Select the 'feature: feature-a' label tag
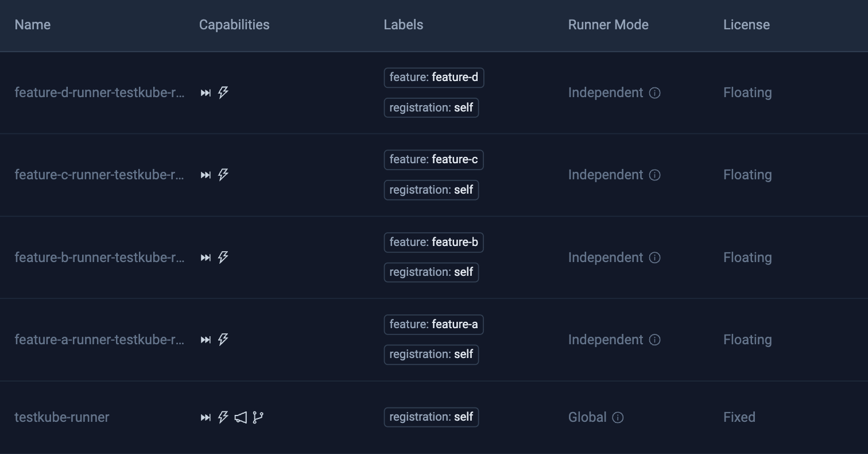 tap(433, 325)
